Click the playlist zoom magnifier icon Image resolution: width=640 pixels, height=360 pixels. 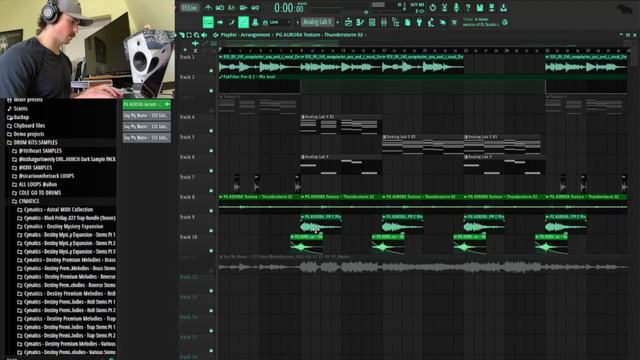(197, 35)
